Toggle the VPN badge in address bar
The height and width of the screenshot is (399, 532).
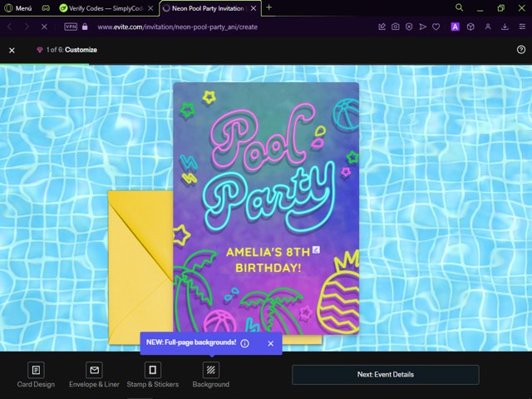[x=71, y=27]
